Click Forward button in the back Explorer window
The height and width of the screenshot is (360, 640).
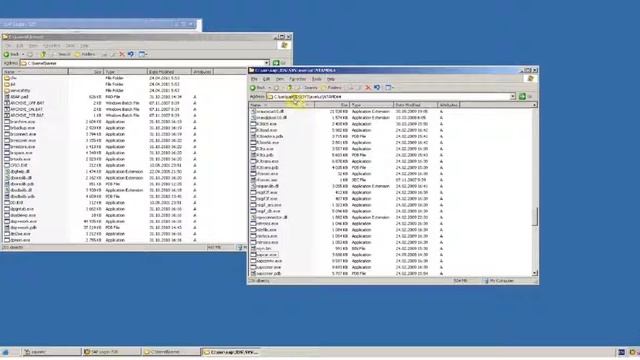coord(31,54)
